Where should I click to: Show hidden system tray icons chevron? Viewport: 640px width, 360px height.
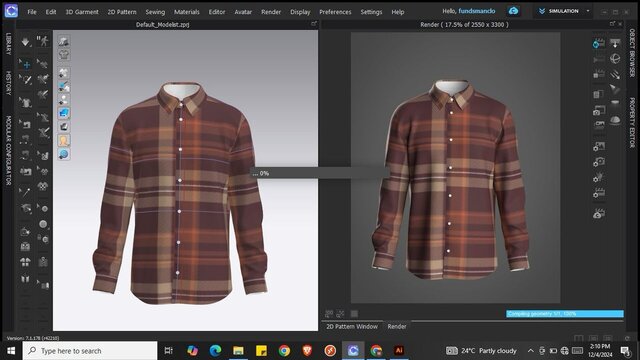531,351
